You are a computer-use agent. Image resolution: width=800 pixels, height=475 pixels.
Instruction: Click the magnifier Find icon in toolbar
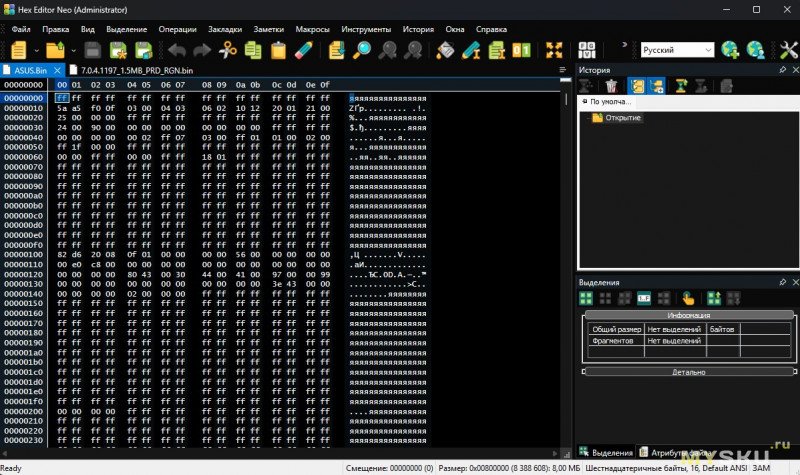tap(362, 50)
